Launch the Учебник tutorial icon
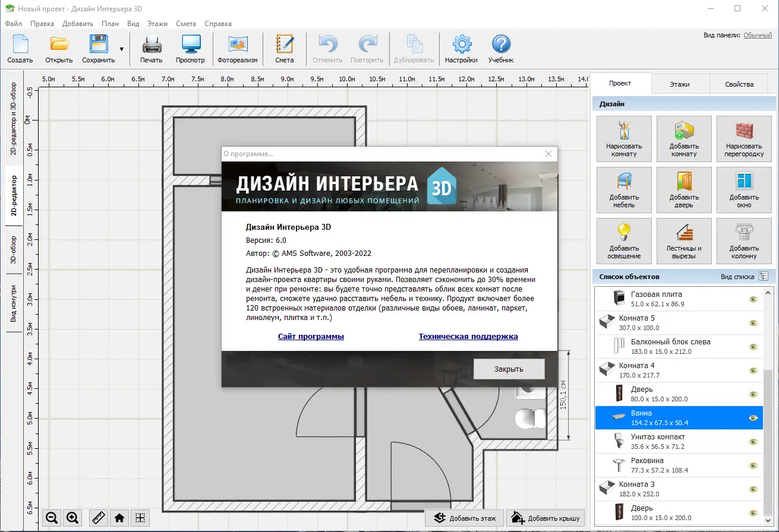 501,47
